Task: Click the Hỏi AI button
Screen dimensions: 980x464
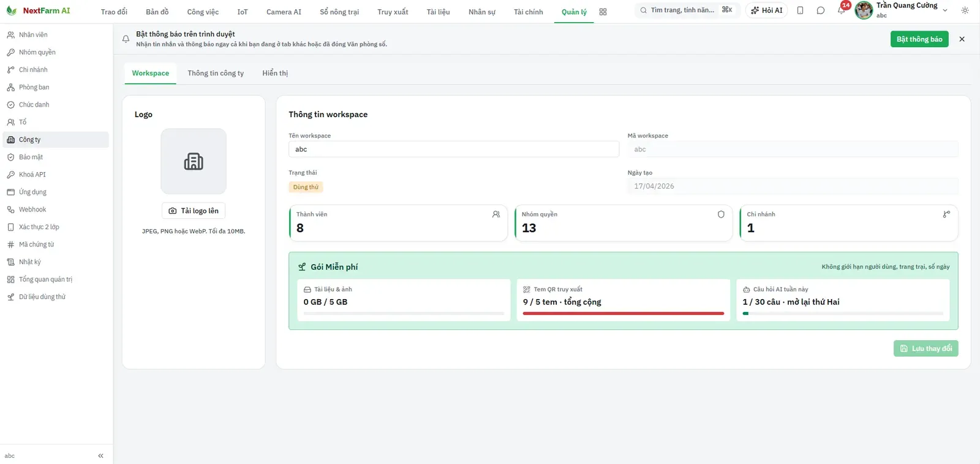Action: (x=767, y=10)
